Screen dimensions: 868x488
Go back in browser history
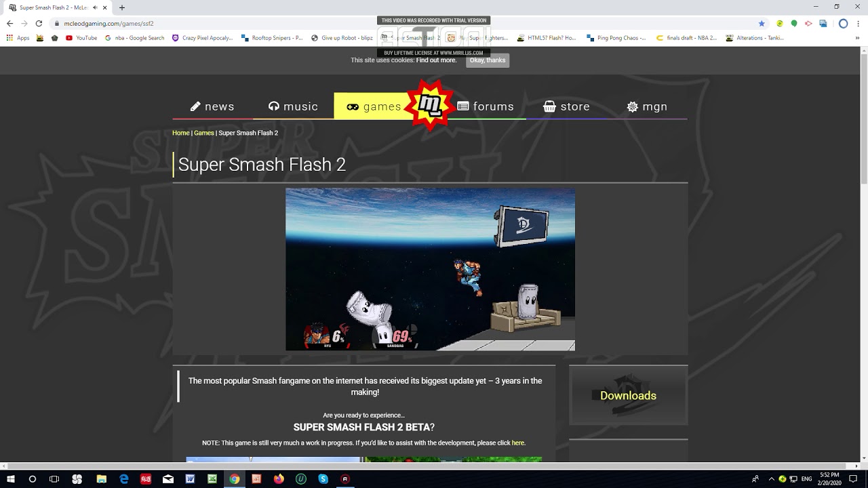(9, 23)
